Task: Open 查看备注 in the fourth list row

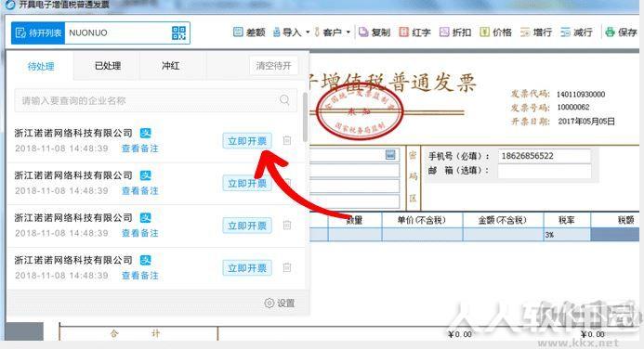Action: click(140, 276)
